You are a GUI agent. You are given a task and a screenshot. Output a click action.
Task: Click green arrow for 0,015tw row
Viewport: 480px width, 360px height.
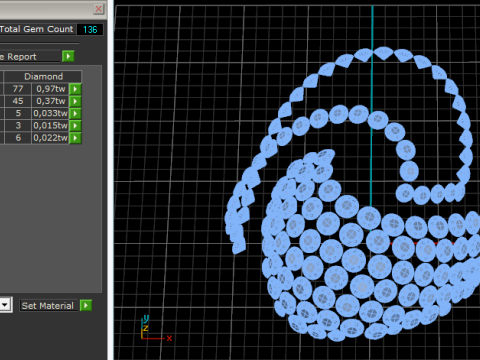(x=75, y=126)
